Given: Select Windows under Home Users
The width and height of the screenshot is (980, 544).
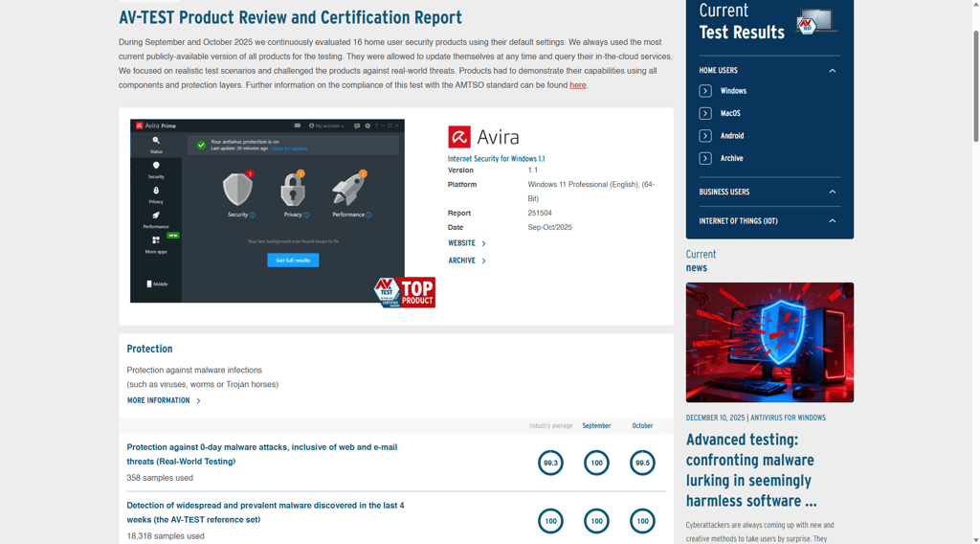Looking at the screenshot, I should point(733,91).
